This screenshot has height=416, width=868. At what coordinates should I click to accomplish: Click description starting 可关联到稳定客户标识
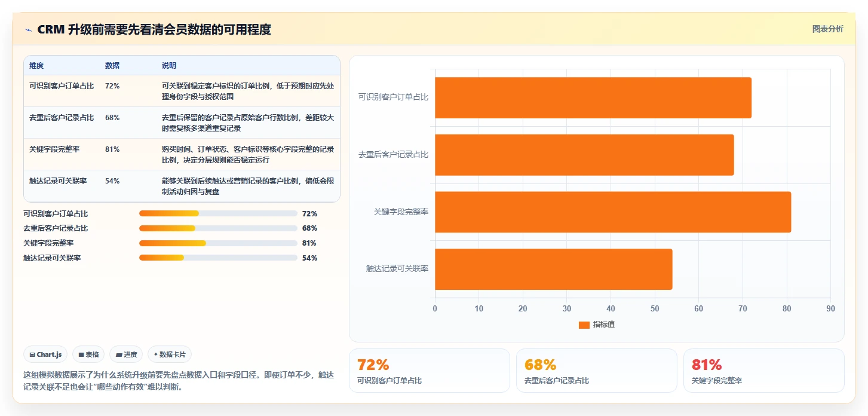[248, 91]
